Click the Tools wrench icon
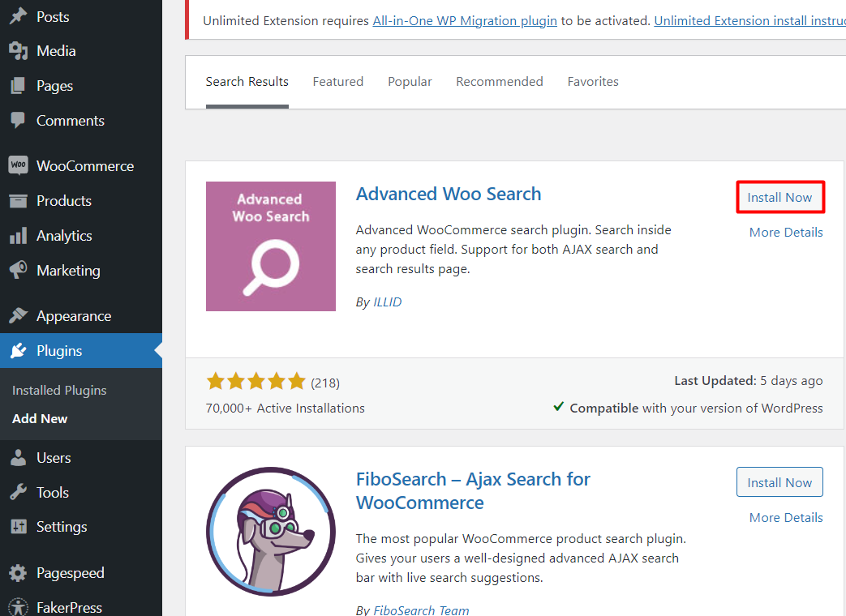This screenshot has width=846, height=616. tap(19, 492)
